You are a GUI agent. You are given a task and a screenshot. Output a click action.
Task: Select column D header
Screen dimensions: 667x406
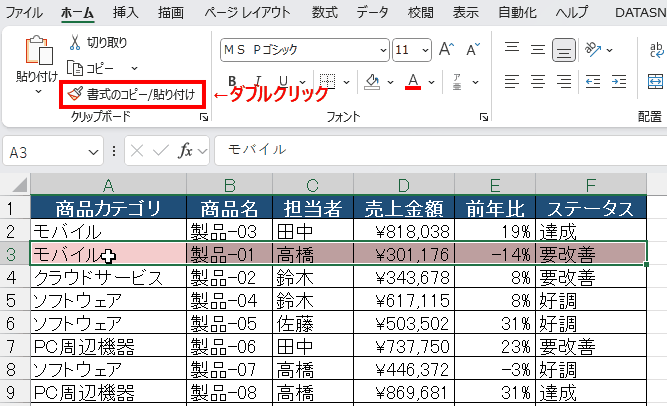pos(404,185)
